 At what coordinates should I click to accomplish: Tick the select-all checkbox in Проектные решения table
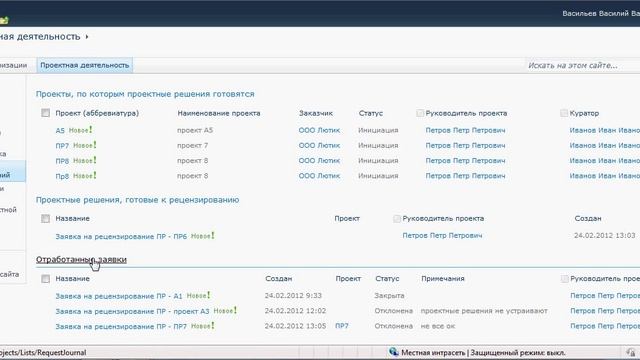[45, 219]
